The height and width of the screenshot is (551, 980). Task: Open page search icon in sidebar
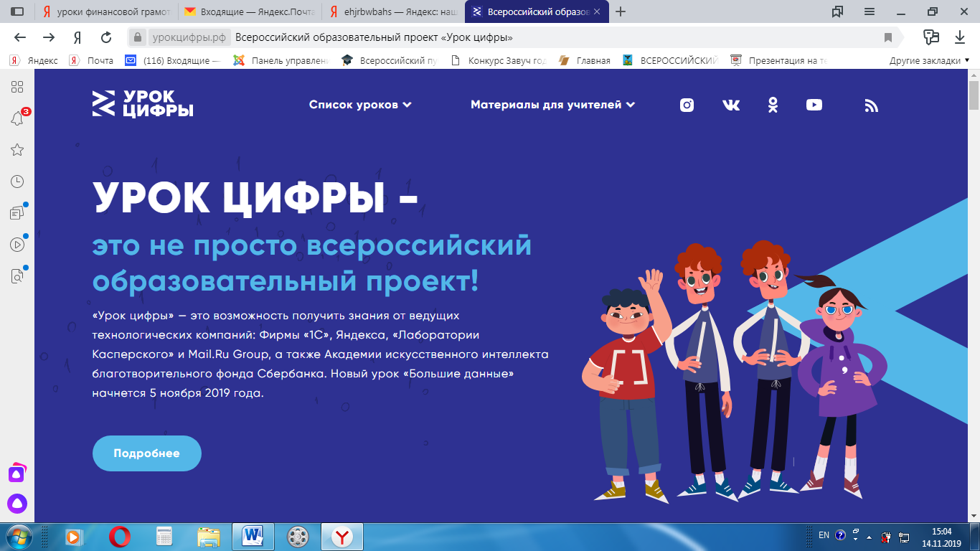coord(17,276)
